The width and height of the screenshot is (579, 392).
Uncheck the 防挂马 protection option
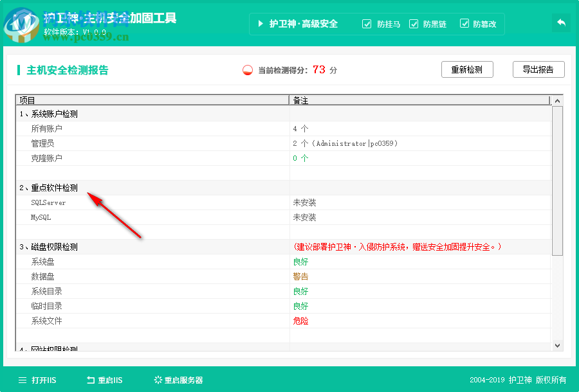[x=367, y=24]
